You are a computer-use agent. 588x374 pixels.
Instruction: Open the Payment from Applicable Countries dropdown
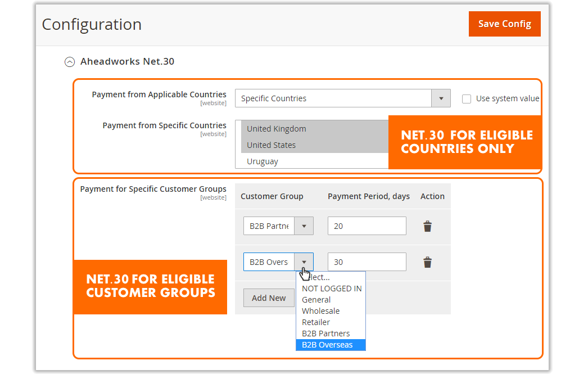343,98
